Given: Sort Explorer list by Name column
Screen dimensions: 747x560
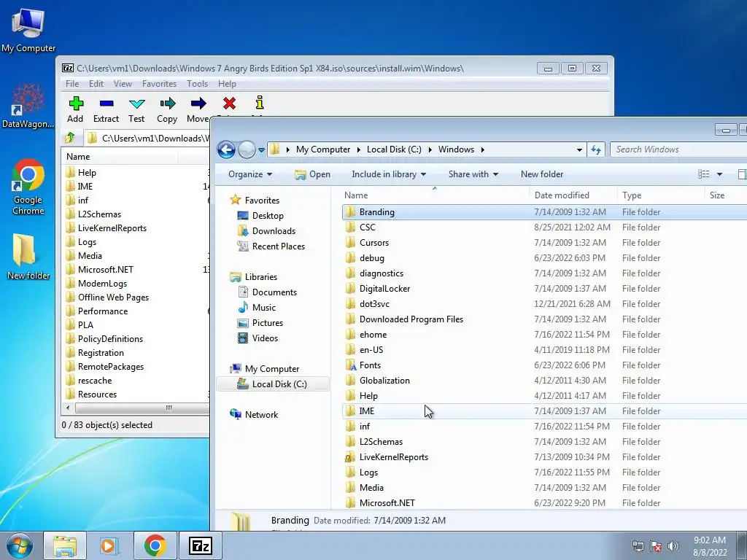Looking at the screenshot, I should click(x=436, y=195).
